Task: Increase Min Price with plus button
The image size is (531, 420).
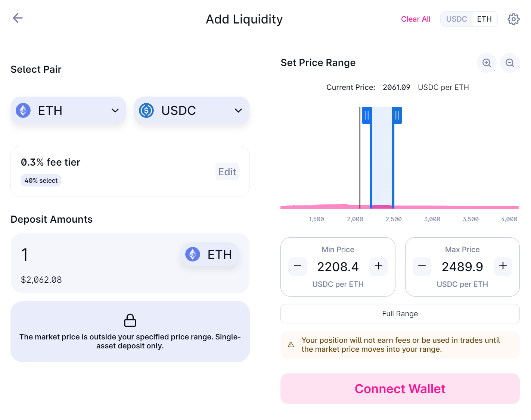Action: coord(379,266)
